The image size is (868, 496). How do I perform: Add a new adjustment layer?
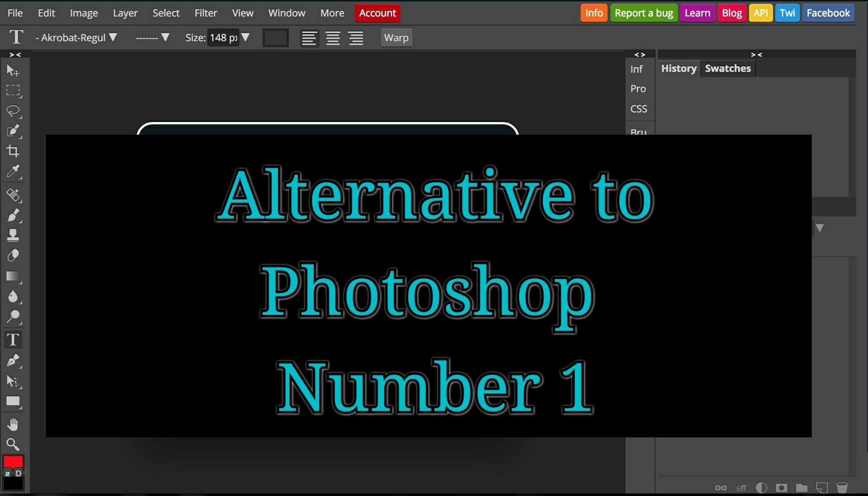[761, 488]
